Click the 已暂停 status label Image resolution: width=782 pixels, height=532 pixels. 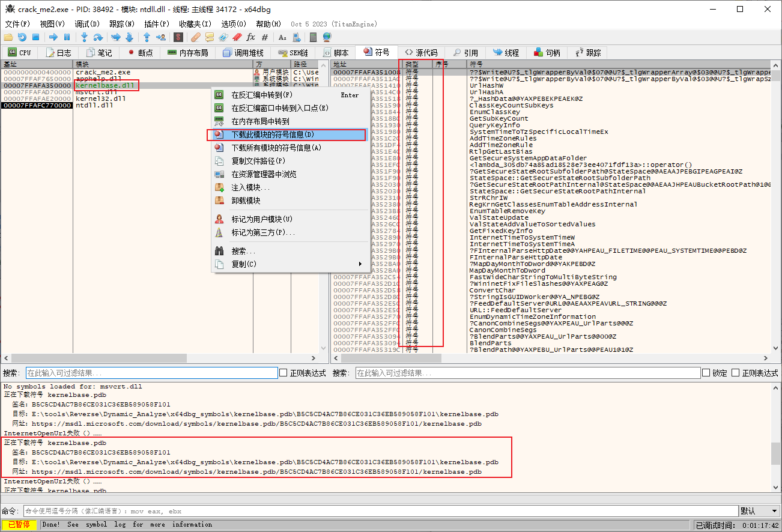tap(20, 525)
